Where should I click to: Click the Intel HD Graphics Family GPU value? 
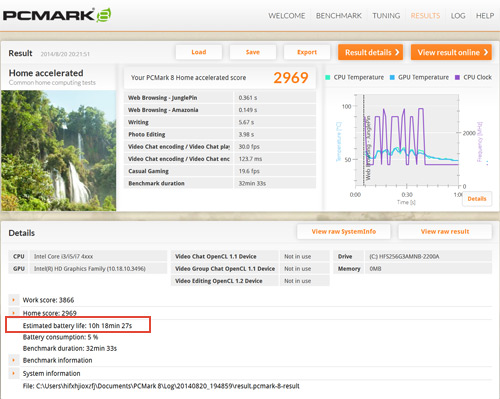coord(90,269)
